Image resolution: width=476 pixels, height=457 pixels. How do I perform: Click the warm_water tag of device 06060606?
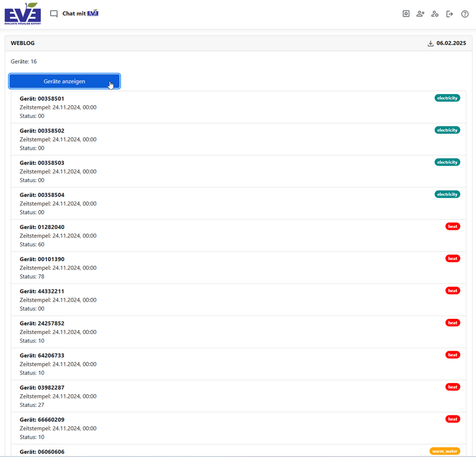coord(445,451)
